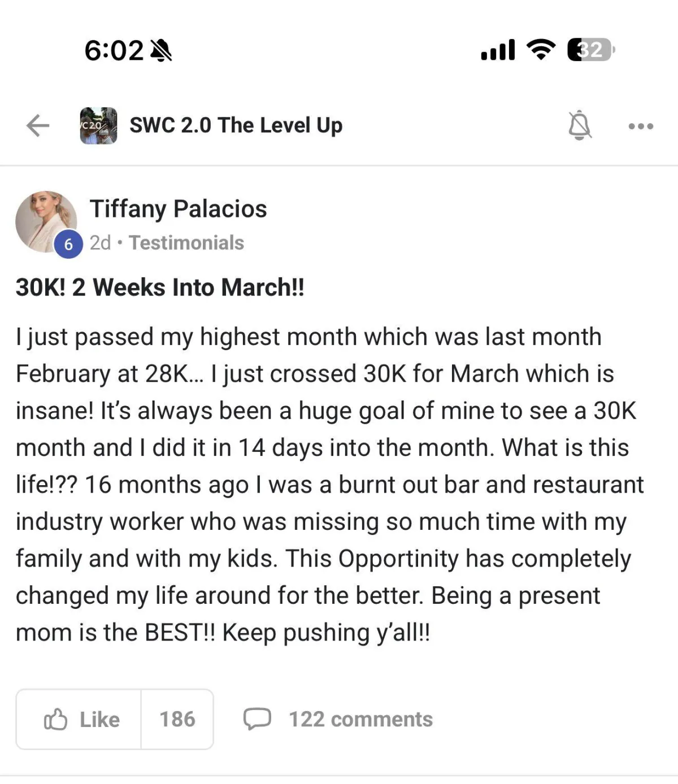Tap the level 6 badge

68,245
